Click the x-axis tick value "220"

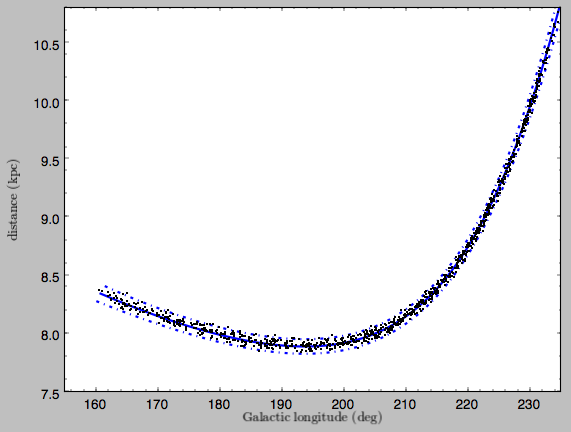tap(467, 404)
